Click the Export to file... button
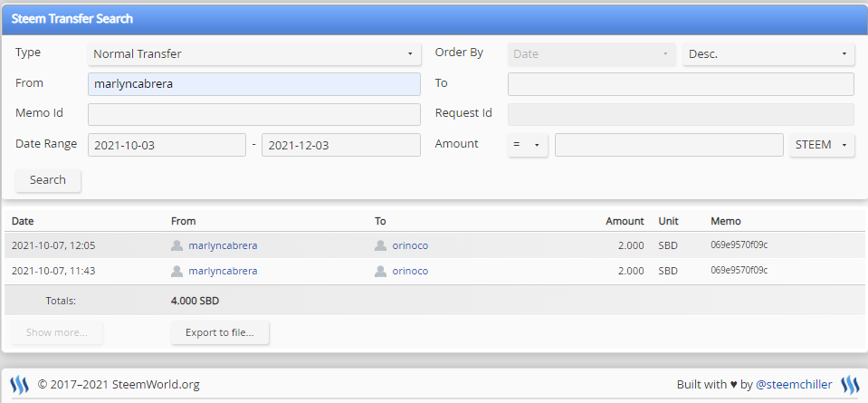Screen dimensions: 868x403 tap(220, 332)
